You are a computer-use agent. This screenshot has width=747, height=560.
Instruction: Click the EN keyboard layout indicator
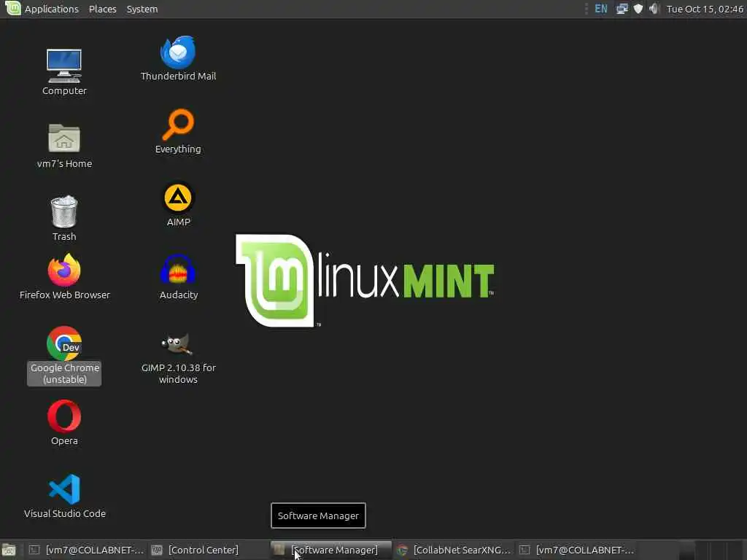click(x=601, y=9)
